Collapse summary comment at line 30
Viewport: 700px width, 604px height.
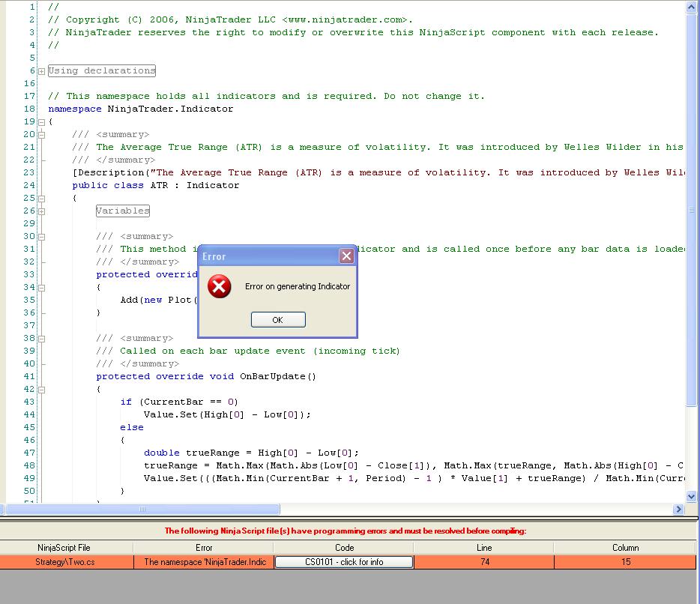41,237
